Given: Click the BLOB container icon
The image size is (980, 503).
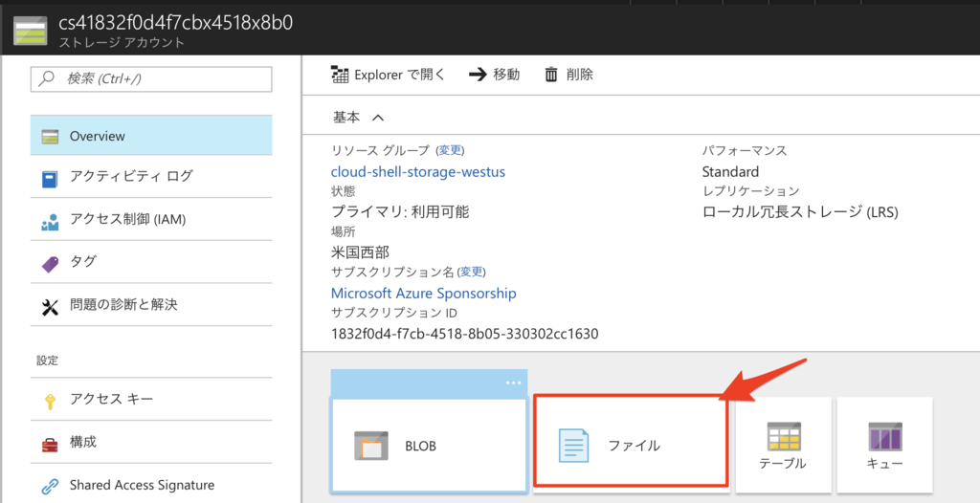Looking at the screenshot, I should click(371, 446).
